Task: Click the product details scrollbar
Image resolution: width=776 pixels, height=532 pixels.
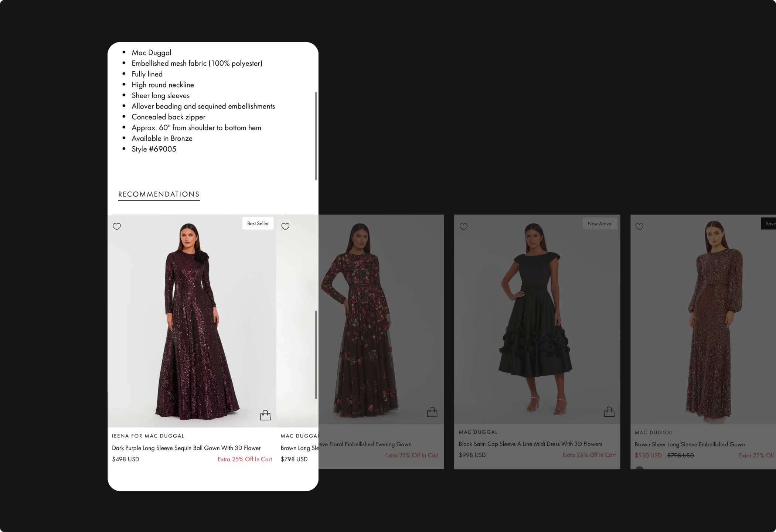Action: pyautogui.click(x=316, y=136)
